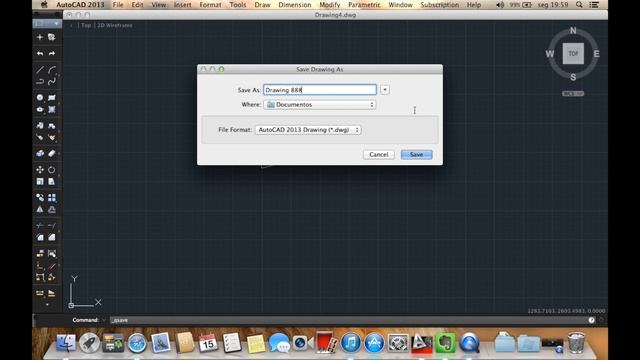
Task: Expand more tools arrow at palette bottom
Action: click(x=47, y=304)
